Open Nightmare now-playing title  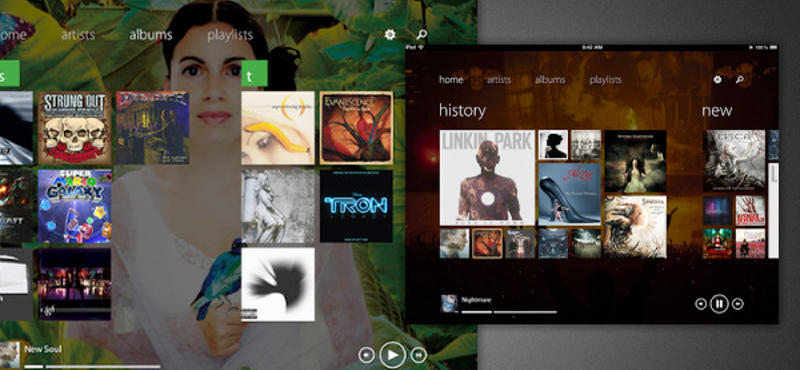tap(476, 300)
